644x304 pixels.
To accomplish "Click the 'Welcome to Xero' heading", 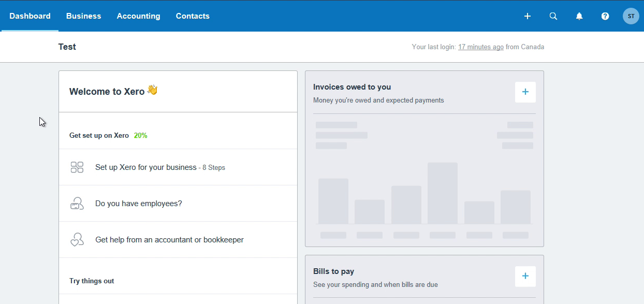I will pyautogui.click(x=107, y=92).
